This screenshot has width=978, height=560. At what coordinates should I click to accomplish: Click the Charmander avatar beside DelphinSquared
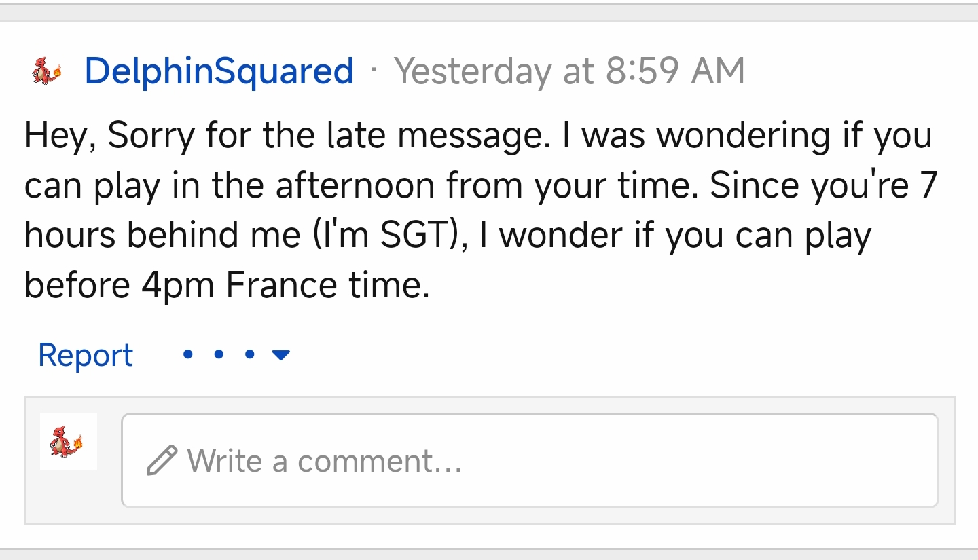47,71
